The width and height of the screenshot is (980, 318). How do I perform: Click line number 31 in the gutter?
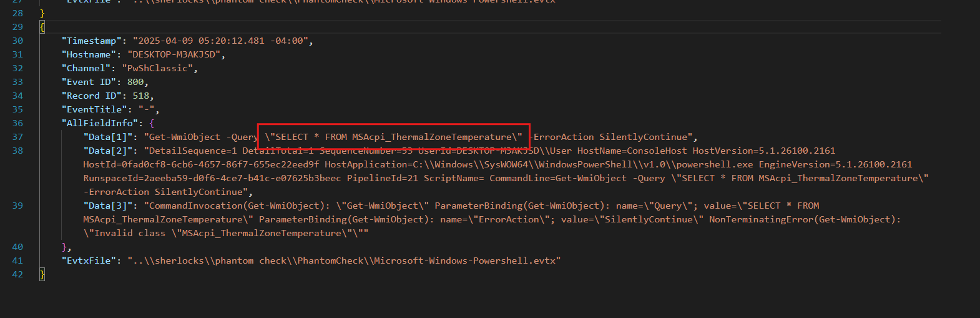17,54
